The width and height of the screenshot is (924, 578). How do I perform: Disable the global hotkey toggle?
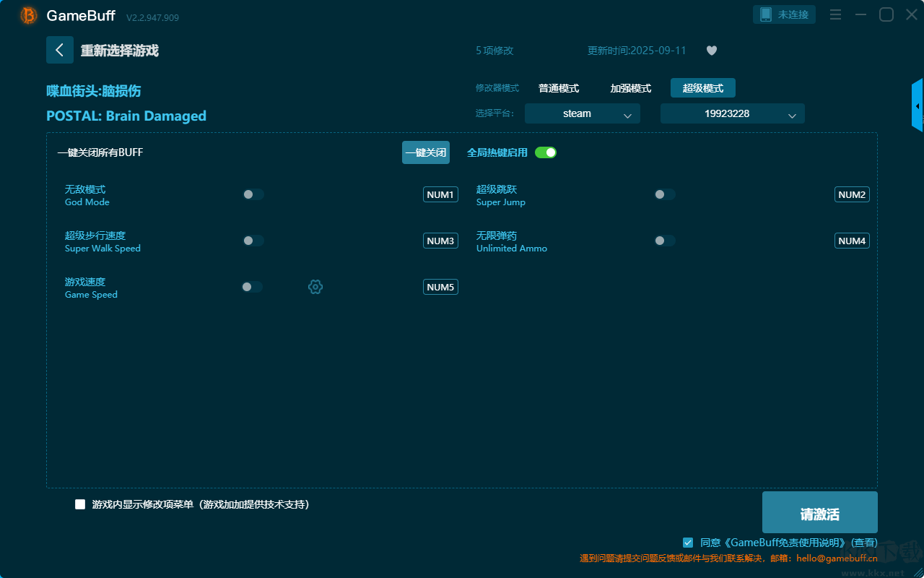pos(546,152)
